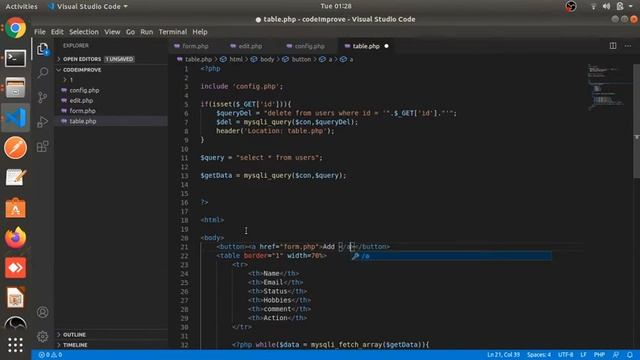Open Ubuntu Software from the dock

coord(16,208)
